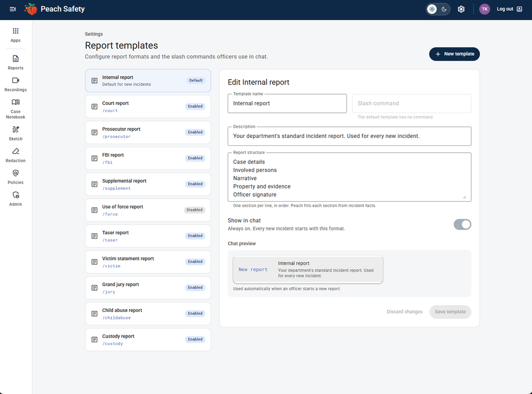This screenshot has height=394, width=532.
Task: Click the document icon beside FBI report
Action: pos(95,158)
